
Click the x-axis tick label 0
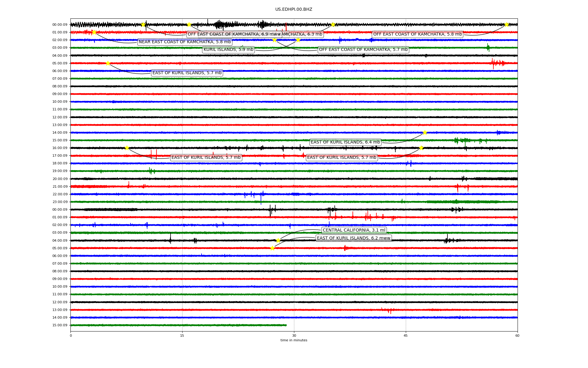click(x=71, y=336)
